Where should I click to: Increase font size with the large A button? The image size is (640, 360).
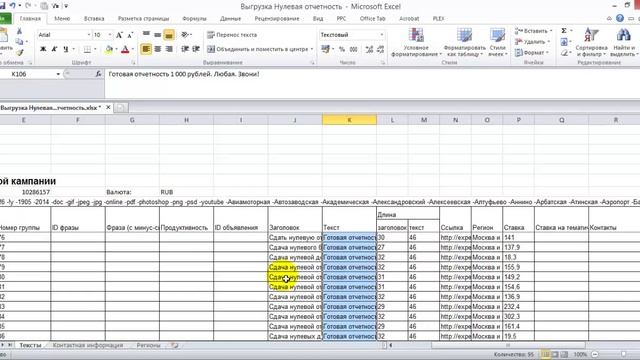119,35
